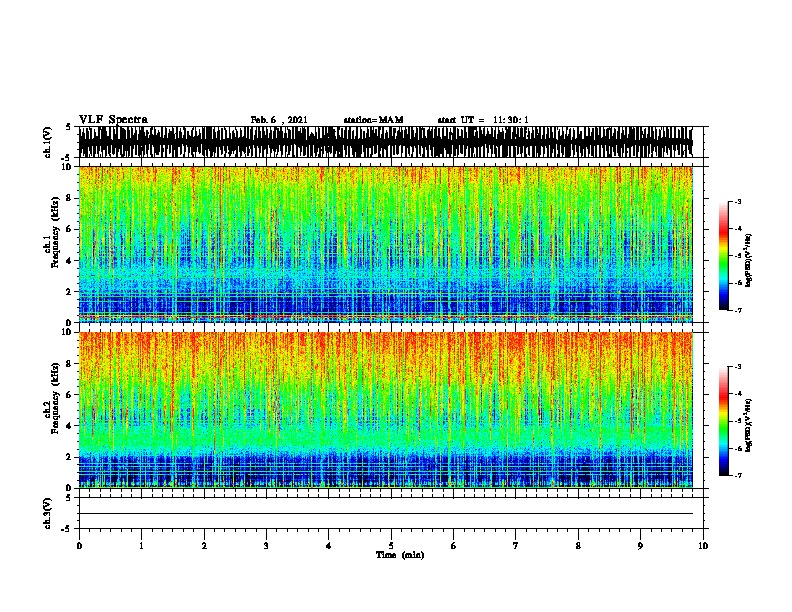Click the "6" kHz tick on ch.2 frequency axis
Viewport: 792px width, 612px height.
(69, 395)
